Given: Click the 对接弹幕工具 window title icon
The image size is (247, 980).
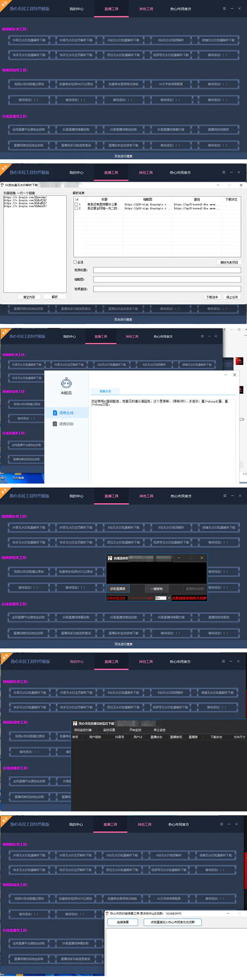Looking at the screenshot, I should pos(108,913).
